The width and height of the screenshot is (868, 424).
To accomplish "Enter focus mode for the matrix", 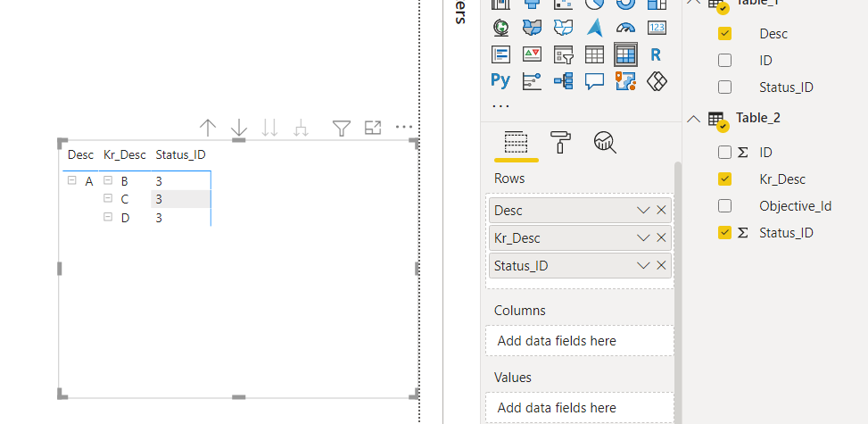I will click(373, 128).
